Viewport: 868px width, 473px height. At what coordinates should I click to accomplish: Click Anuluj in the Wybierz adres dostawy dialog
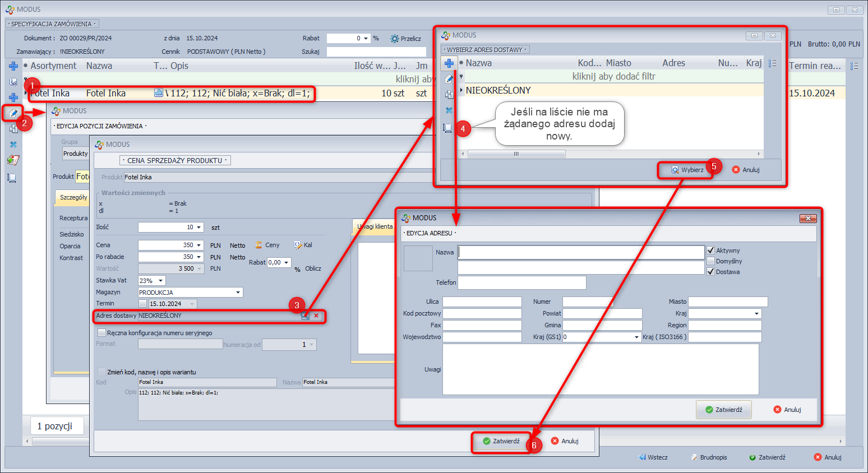tap(746, 170)
